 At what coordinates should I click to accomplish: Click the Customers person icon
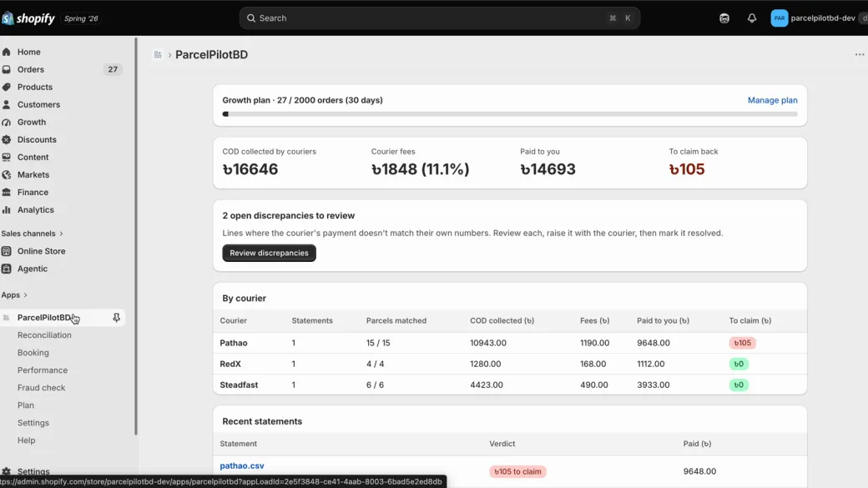click(x=7, y=104)
